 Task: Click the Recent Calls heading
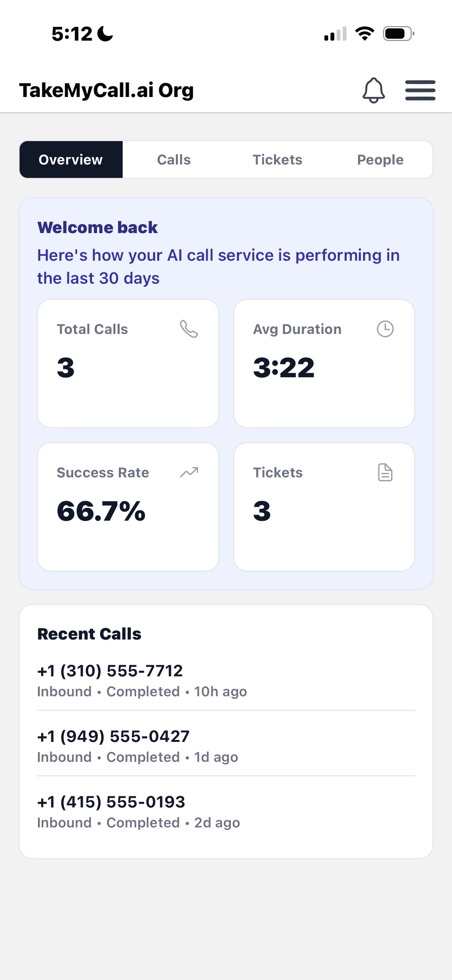[89, 633]
